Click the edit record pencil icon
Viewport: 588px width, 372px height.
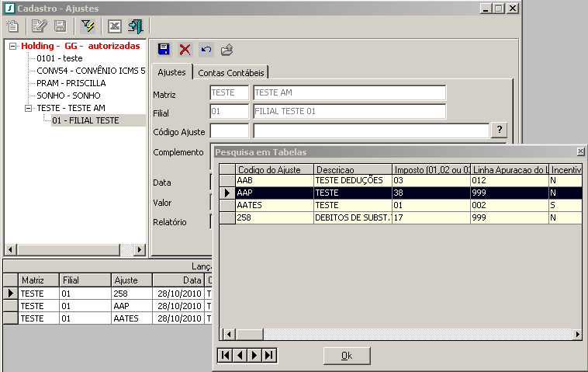pyautogui.click(x=39, y=26)
